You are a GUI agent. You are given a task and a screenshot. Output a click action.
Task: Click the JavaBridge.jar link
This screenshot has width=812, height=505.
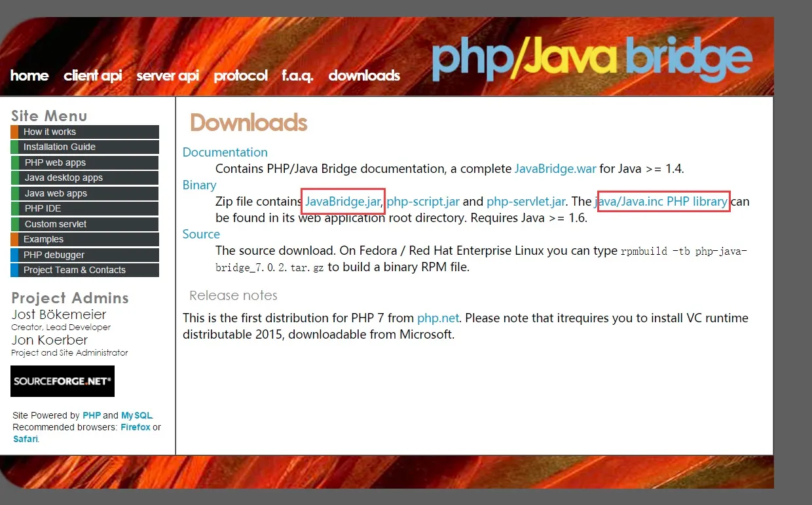pyautogui.click(x=343, y=201)
